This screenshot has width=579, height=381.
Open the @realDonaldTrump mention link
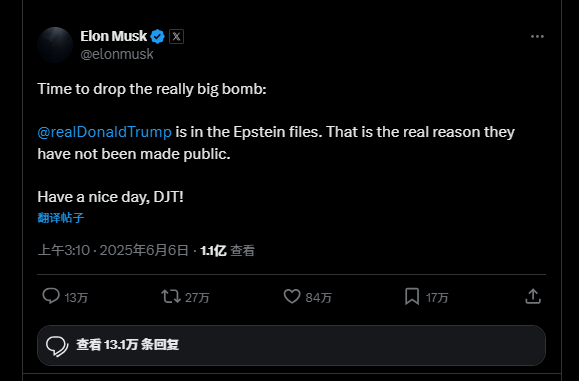105,132
